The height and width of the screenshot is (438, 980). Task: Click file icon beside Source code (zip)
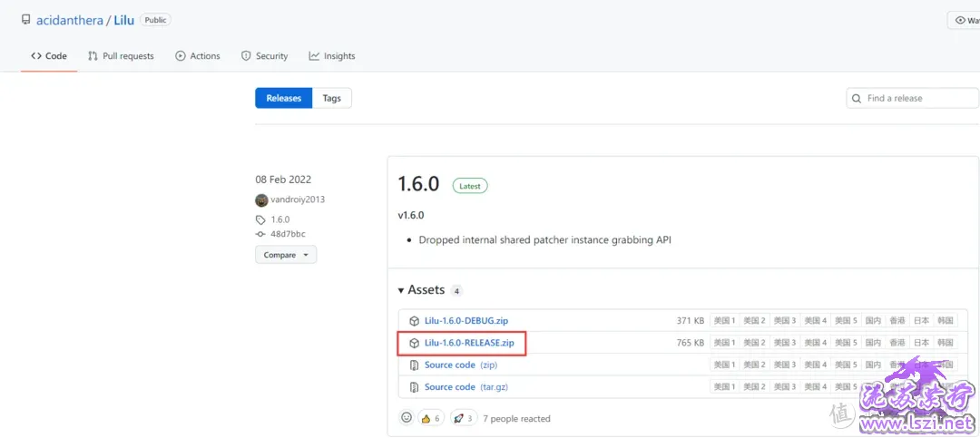click(x=414, y=365)
